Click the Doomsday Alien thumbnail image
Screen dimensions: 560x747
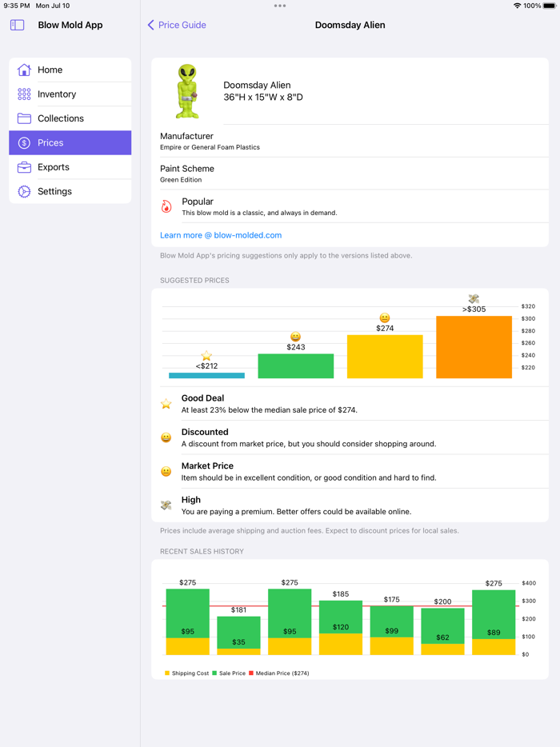pyautogui.click(x=187, y=90)
